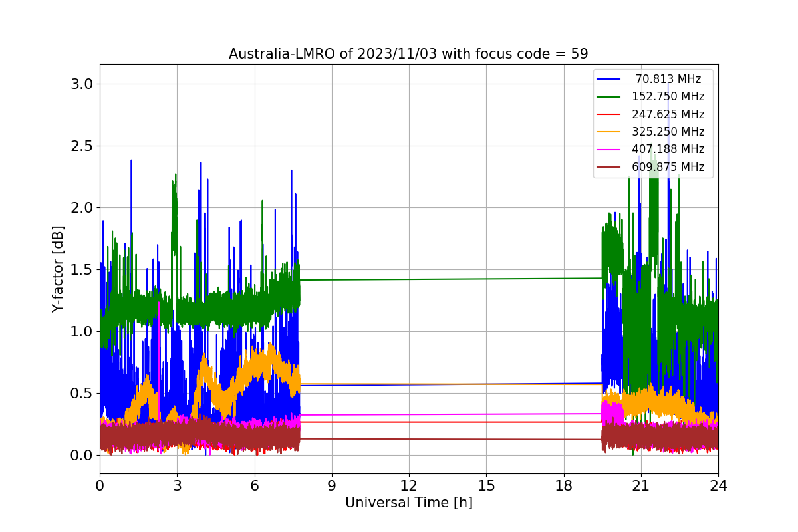The width and height of the screenshot is (798, 532).
Task: Click the x-axis tick label 3
Action: point(177,485)
